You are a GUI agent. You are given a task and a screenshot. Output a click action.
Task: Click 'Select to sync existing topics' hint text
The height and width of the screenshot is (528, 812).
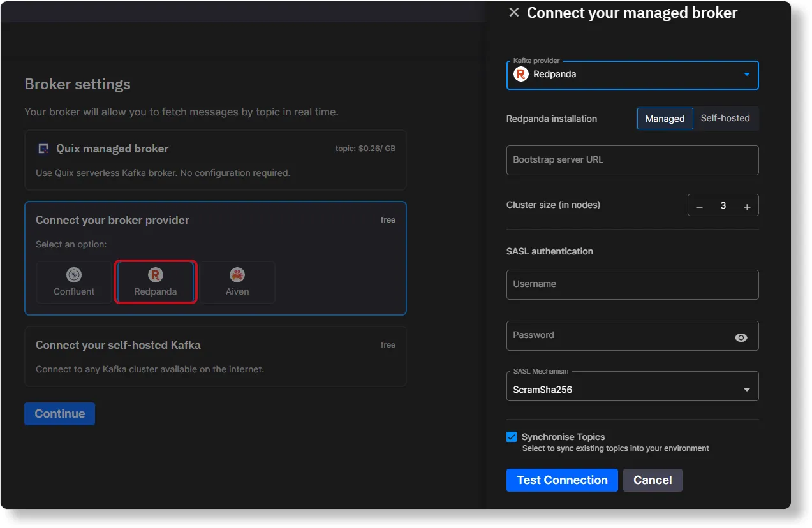(x=616, y=448)
